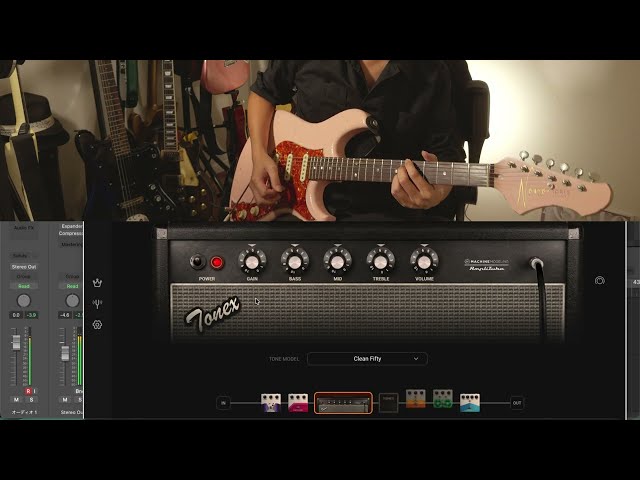This screenshot has height=480, width=640.
Task: Click the オーディオ 1 track name
Action: pos(24,412)
